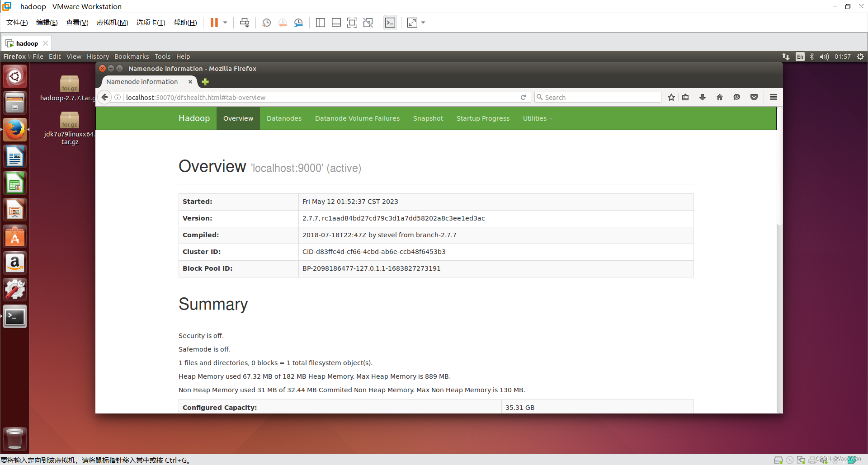This screenshot has height=465, width=868.
Task: Open System Settings from the launcher
Action: [x=15, y=290]
